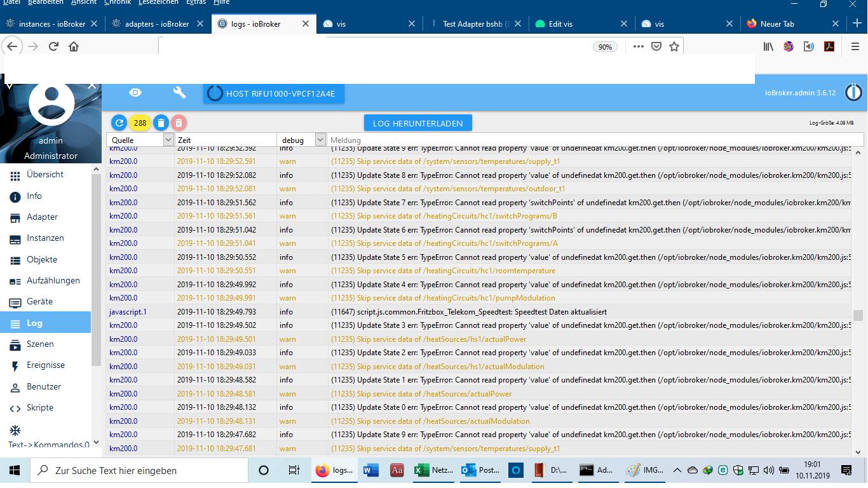Click the log scrollbar up arrow

[x=858, y=152]
